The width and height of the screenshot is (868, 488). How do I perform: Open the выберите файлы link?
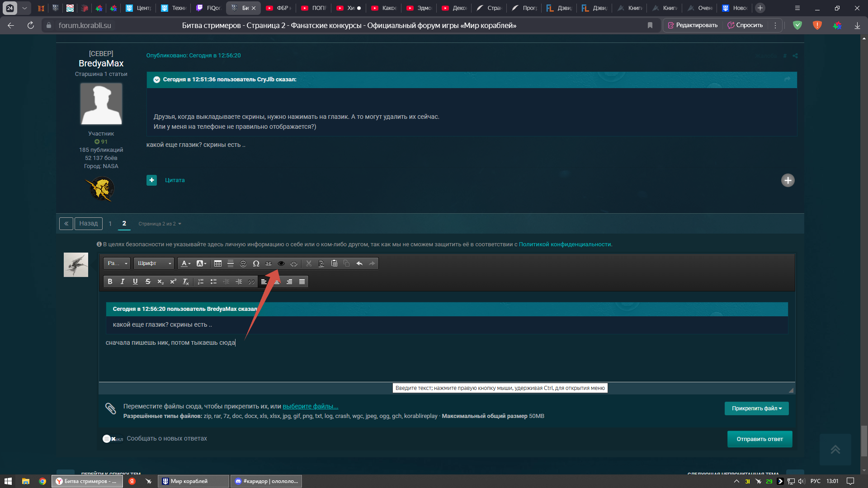[x=310, y=406]
